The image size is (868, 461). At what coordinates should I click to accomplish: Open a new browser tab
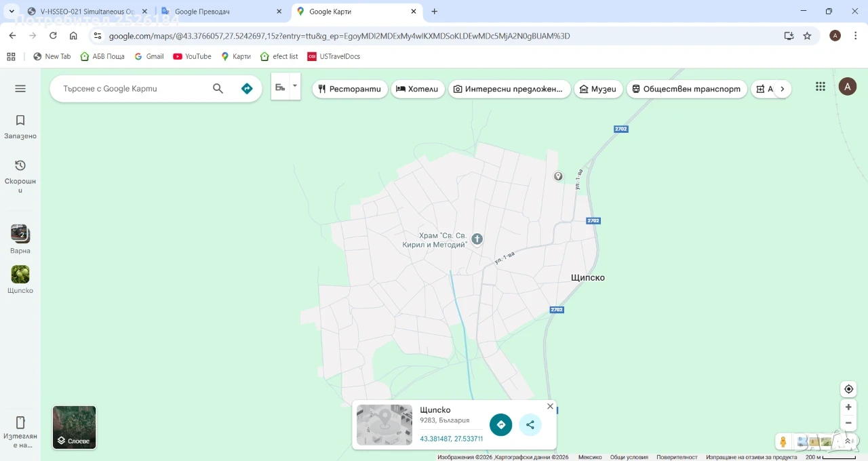pos(435,12)
